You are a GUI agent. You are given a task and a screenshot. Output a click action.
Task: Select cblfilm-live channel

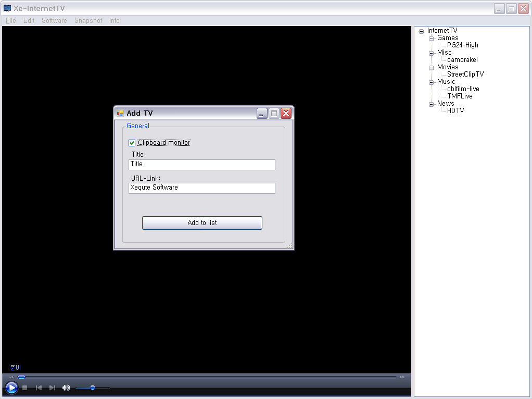point(463,89)
